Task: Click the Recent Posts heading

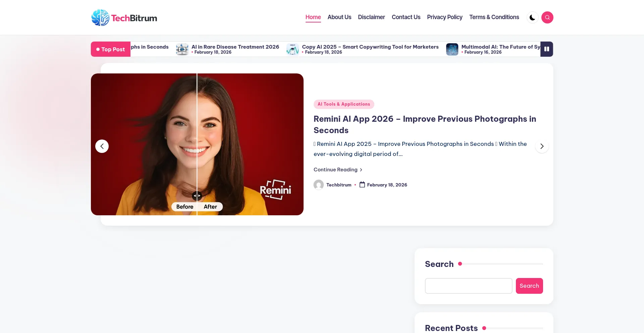Action: [x=451, y=328]
